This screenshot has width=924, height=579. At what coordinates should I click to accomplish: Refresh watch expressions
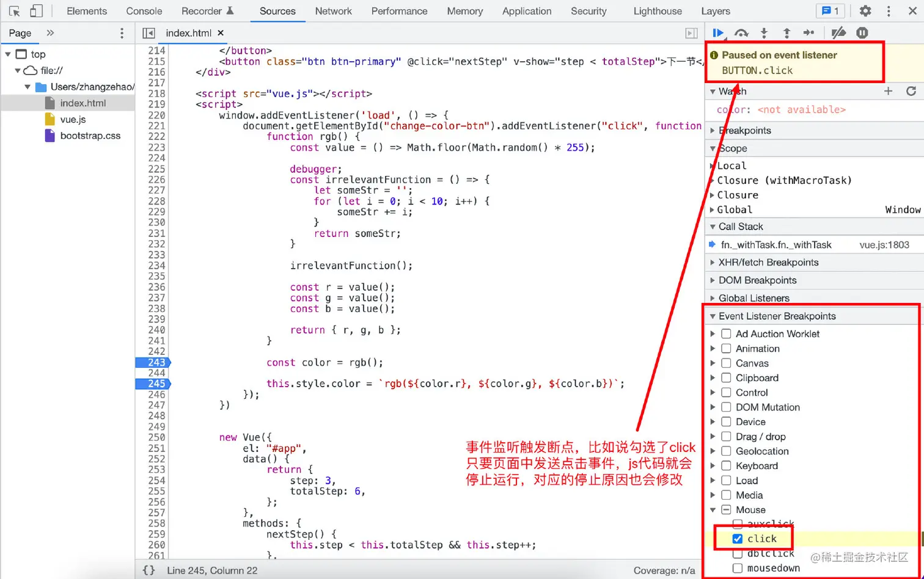(911, 91)
